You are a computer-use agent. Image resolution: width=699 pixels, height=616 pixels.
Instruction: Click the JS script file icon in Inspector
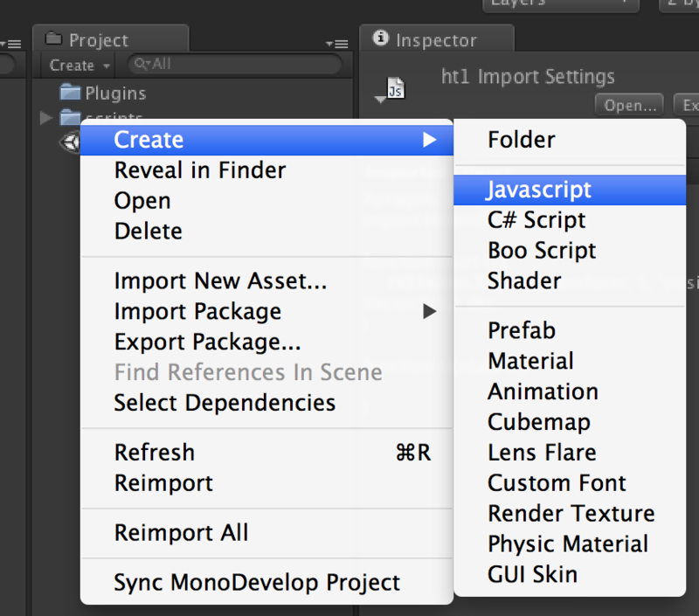coord(395,90)
